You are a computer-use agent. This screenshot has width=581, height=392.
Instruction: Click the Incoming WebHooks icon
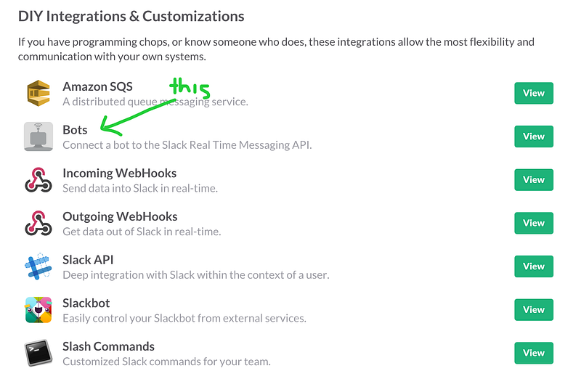tap(38, 180)
